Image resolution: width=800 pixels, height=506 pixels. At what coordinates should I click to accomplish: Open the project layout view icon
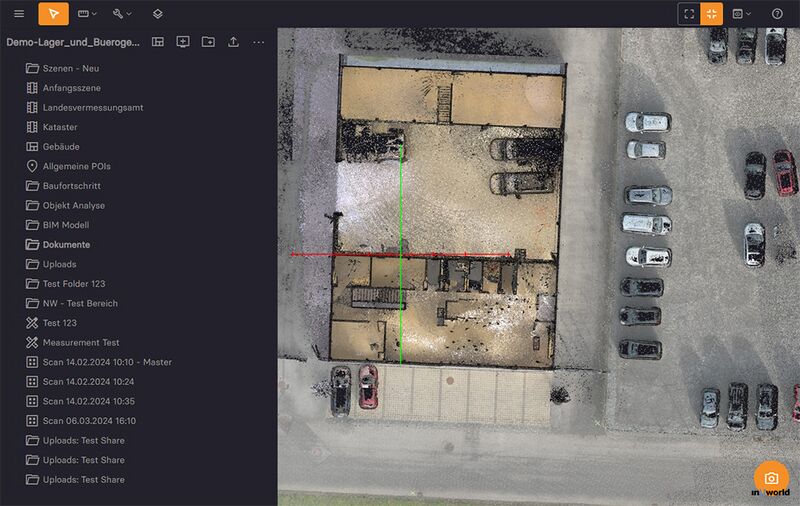[158, 42]
